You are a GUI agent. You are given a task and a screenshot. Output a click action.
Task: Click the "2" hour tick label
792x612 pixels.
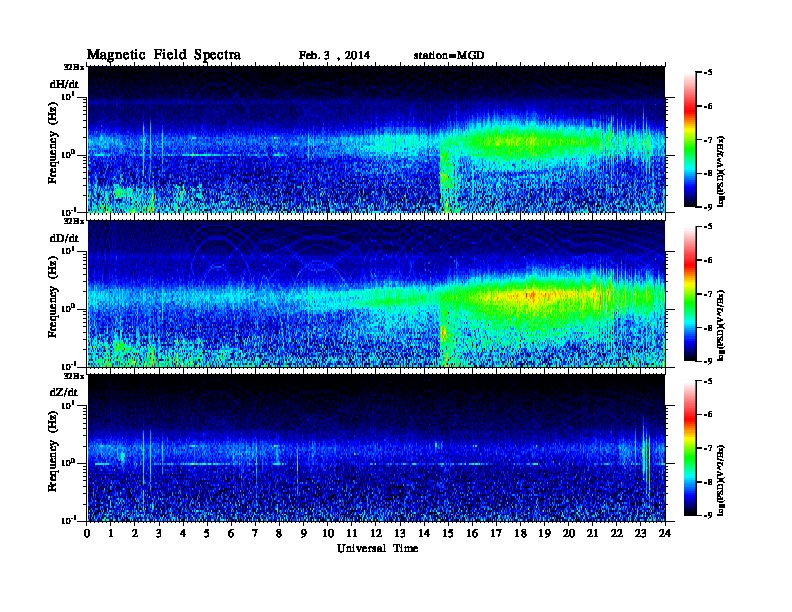[135, 534]
